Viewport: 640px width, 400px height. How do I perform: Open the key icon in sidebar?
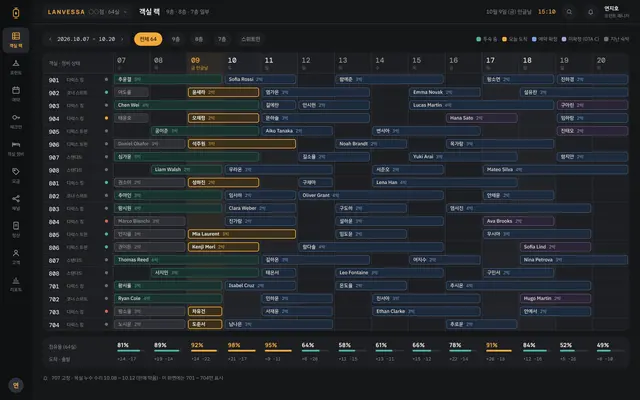point(16,118)
